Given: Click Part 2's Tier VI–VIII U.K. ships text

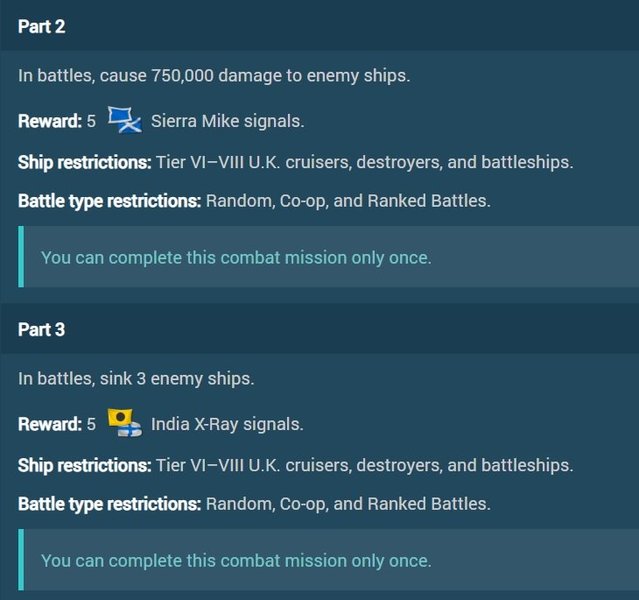Looking at the screenshot, I should point(365,162).
